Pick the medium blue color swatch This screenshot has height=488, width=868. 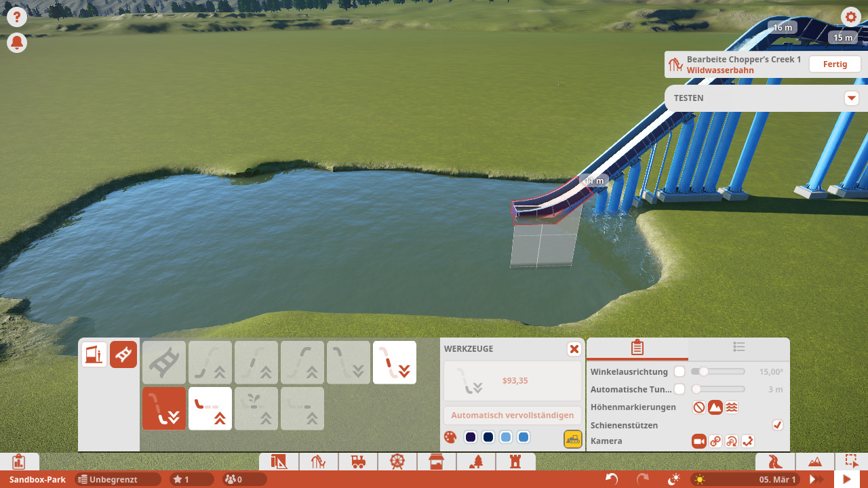click(x=524, y=437)
